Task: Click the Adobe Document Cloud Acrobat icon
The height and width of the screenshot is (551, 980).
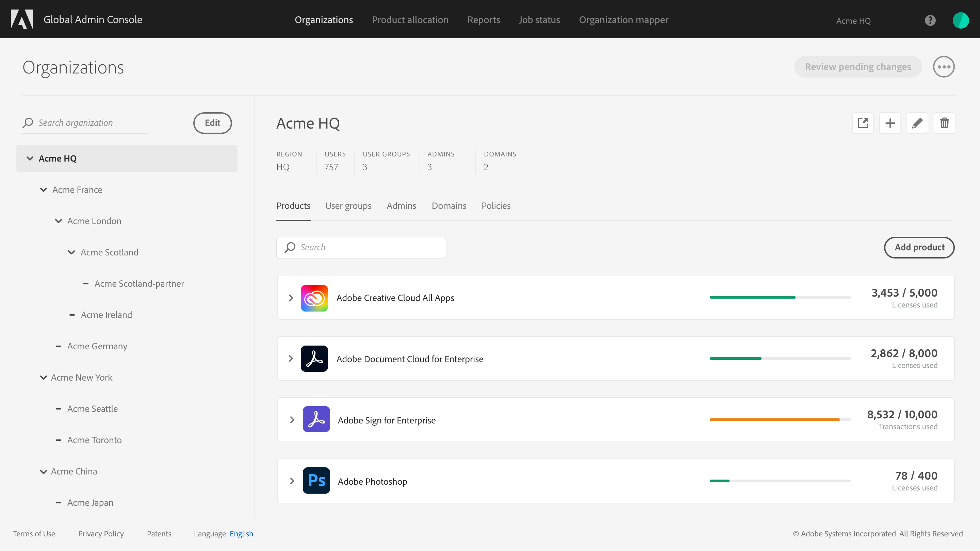Action: (x=314, y=358)
